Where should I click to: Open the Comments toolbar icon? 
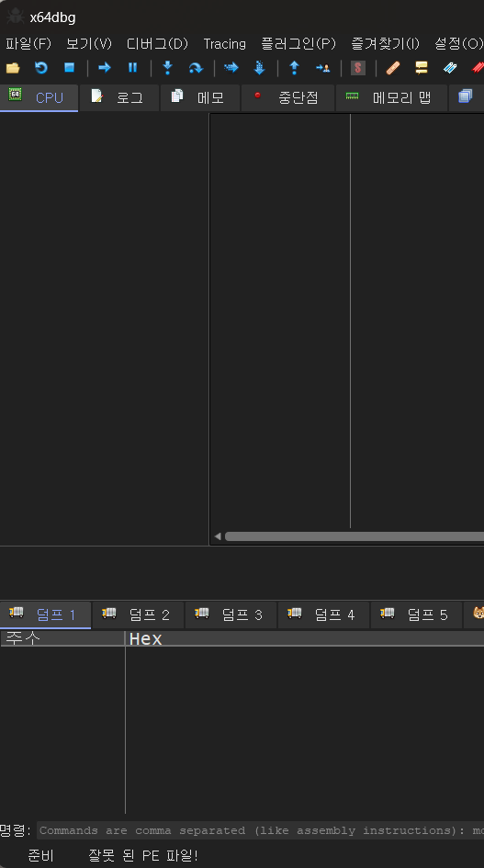422,68
